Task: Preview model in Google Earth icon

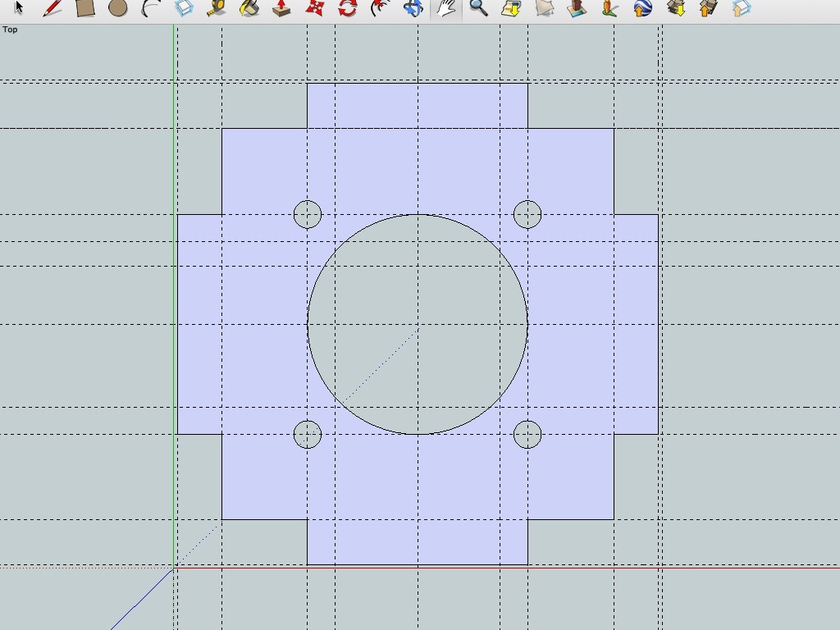Action: click(643, 7)
